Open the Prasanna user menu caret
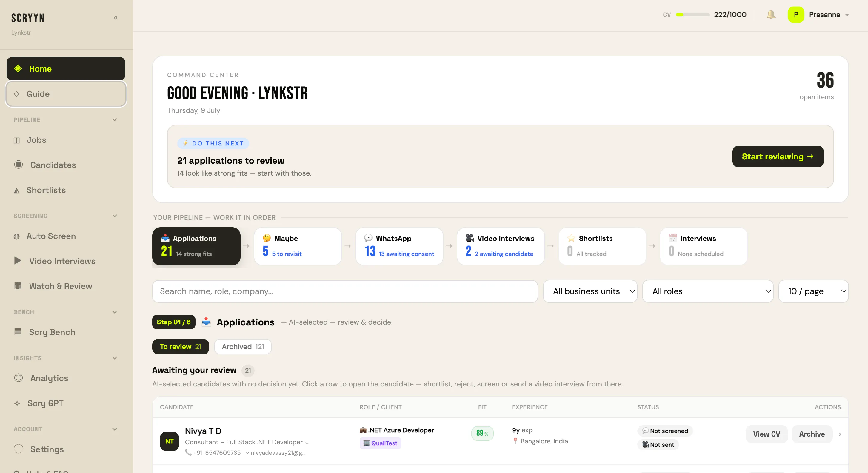Image resolution: width=868 pixels, height=473 pixels. pos(847,15)
